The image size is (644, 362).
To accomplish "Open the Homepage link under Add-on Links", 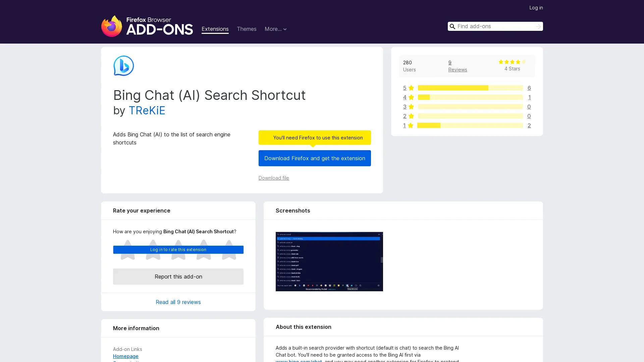I will pyautogui.click(x=125, y=356).
